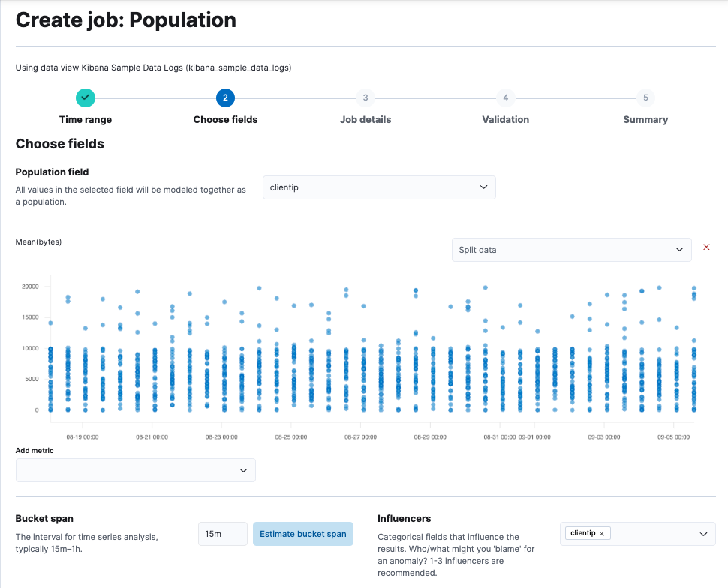Click the step 3 Job details circle
The width and height of the screenshot is (728, 588).
[x=366, y=97]
